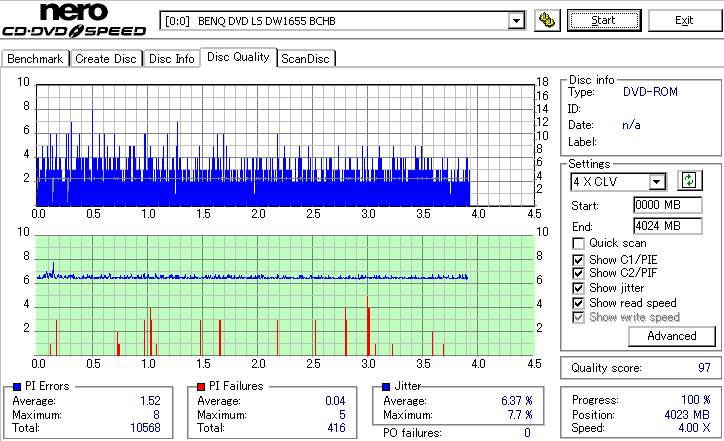This screenshot has width=724, height=441.
Task: Click the PO failures value 0
Action: pyautogui.click(x=527, y=433)
